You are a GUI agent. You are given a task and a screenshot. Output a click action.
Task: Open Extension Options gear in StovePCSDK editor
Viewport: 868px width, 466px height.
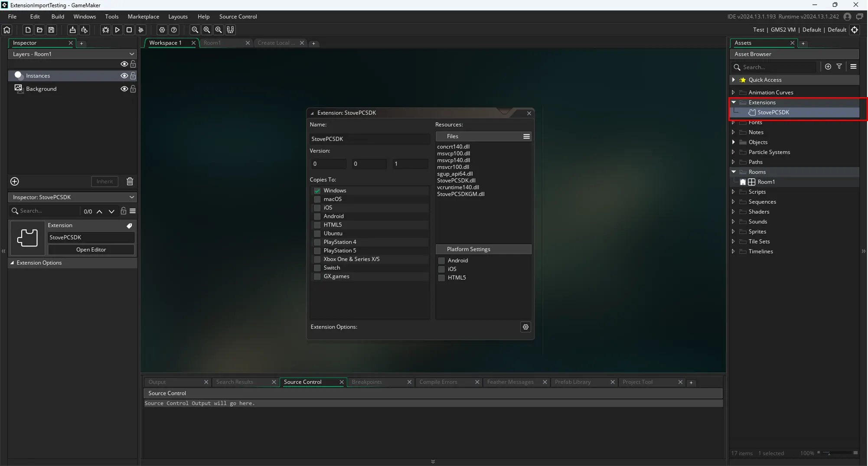(x=525, y=327)
